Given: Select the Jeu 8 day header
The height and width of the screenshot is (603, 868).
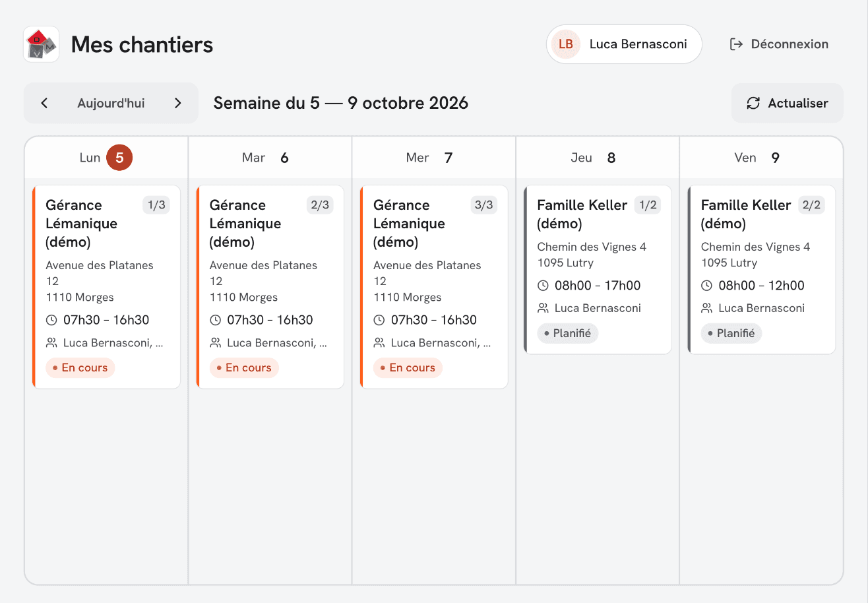Looking at the screenshot, I should point(598,158).
